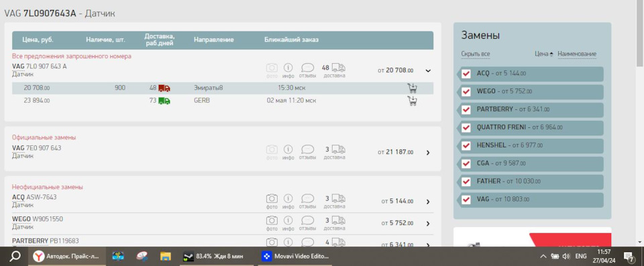
Task: Toggle the FATHER replacement checkbox
Action: (x=466, y=182)
